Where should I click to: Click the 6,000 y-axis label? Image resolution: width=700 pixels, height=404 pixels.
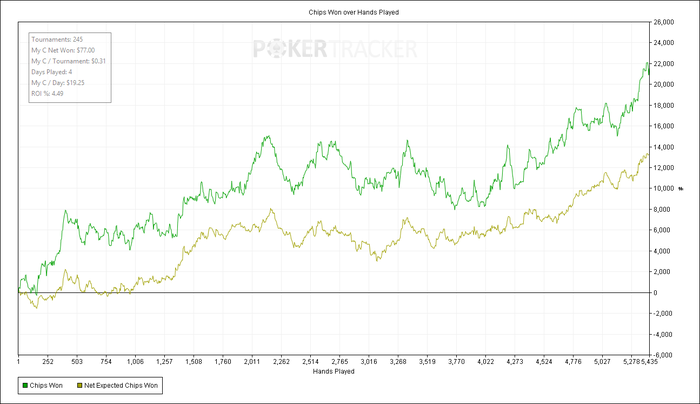662,230
